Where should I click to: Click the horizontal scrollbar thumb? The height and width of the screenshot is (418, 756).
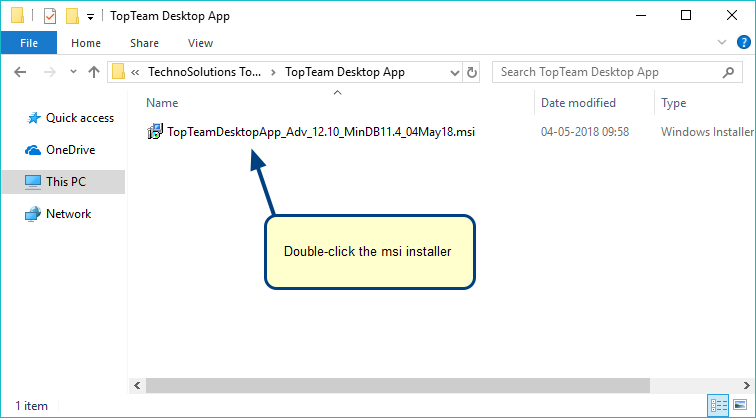[x=398, y=385]
